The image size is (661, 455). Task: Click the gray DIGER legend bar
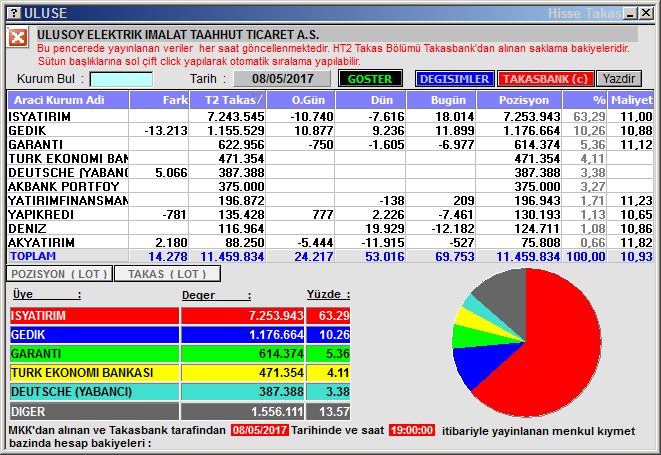94,411
